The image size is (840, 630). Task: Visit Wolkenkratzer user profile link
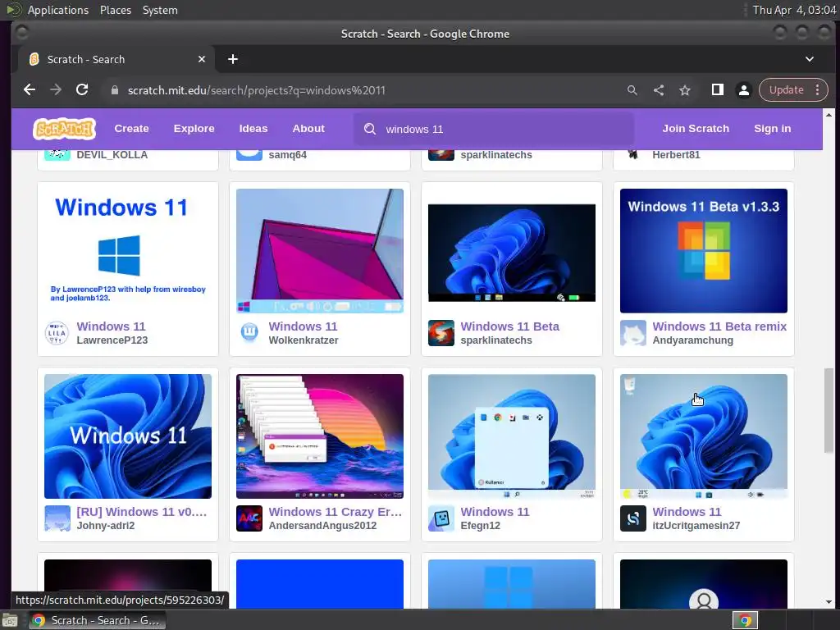(x=304, y=340)
